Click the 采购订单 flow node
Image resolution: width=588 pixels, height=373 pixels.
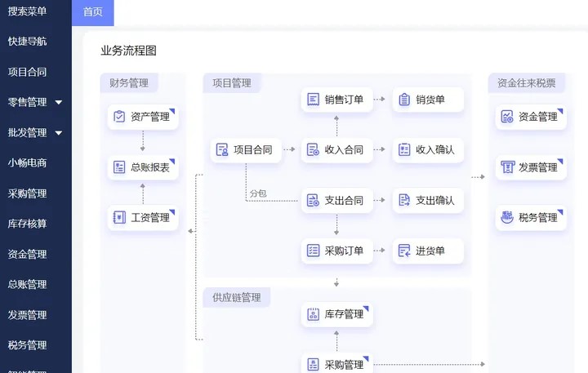pos(336,251)
